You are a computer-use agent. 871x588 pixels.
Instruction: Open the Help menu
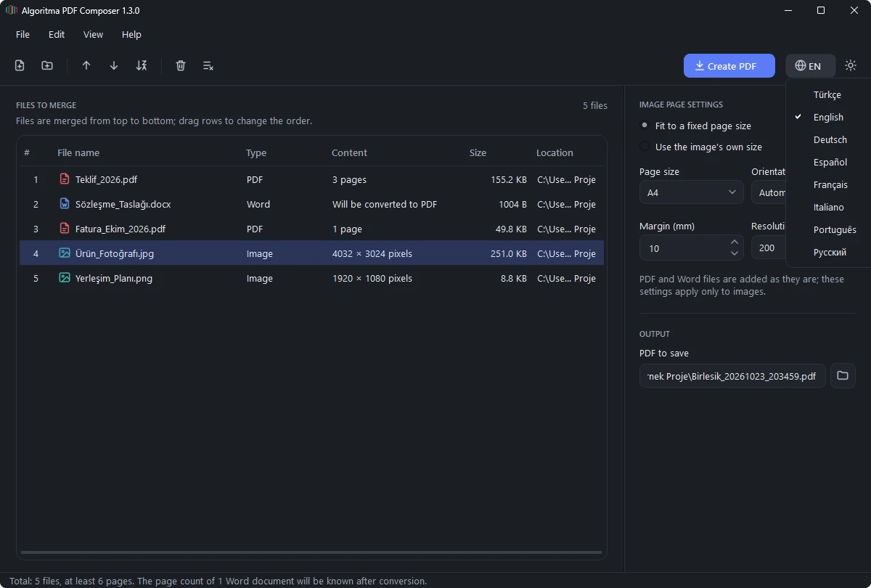tap(132, 34)
